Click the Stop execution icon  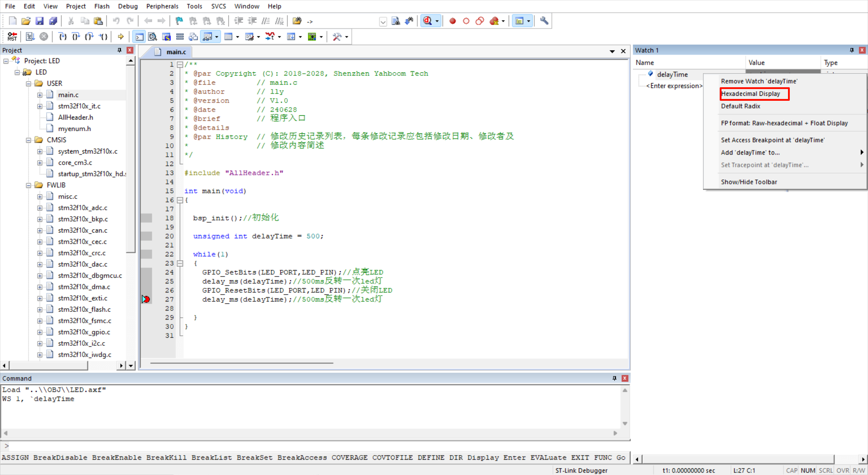tap(44, 37)
